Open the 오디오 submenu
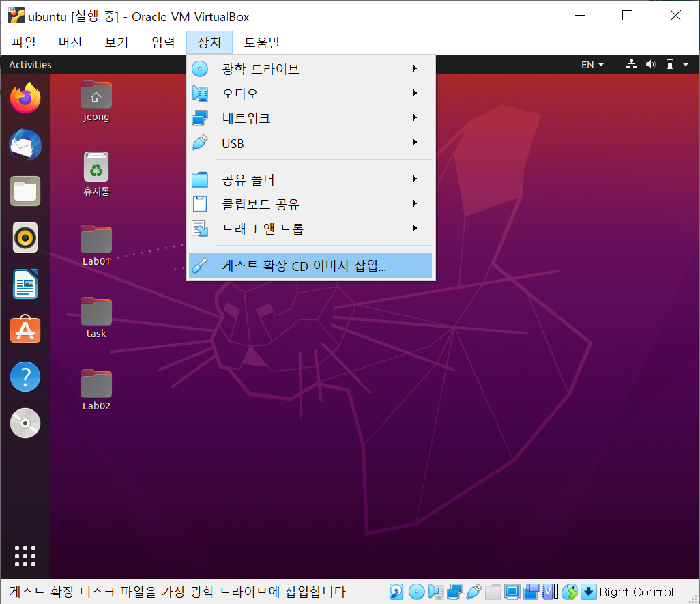The width and height of the screenshot is (700, 604). click(x=310, y=94)
